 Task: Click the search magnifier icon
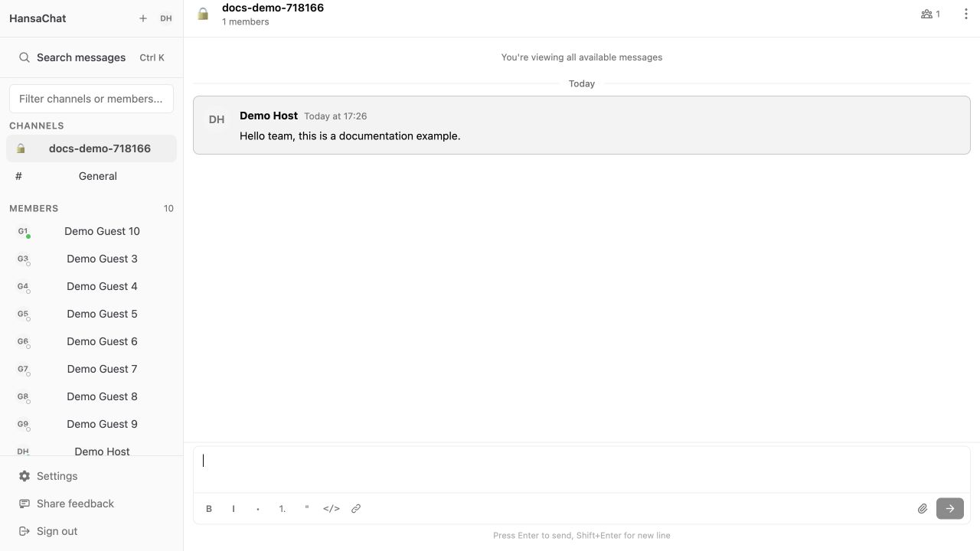[x=24, y=57]
